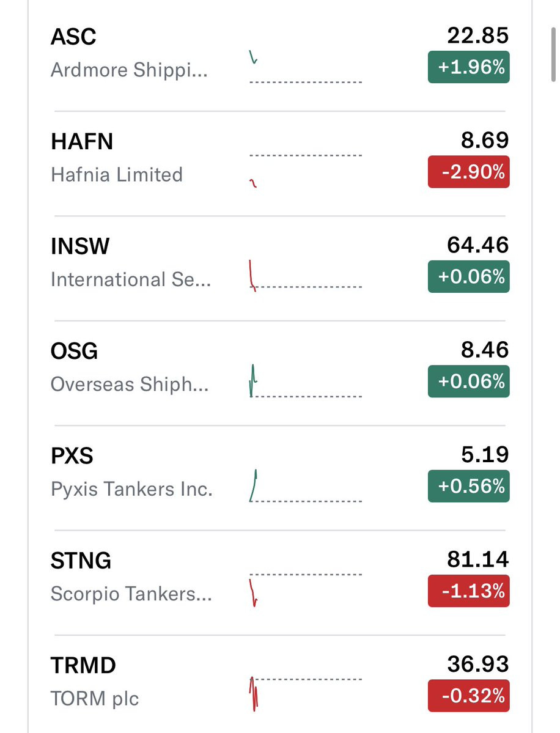Tap the ASC +1.96% change badge
The width and height of the screenshot is (560, 733).
tap(468, 67)
